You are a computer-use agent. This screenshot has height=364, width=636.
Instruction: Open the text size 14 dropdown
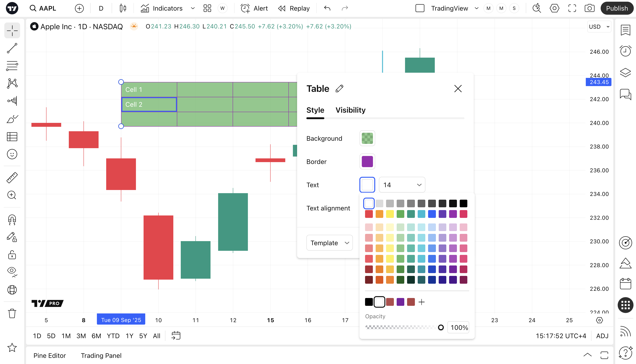pos(402,185)
